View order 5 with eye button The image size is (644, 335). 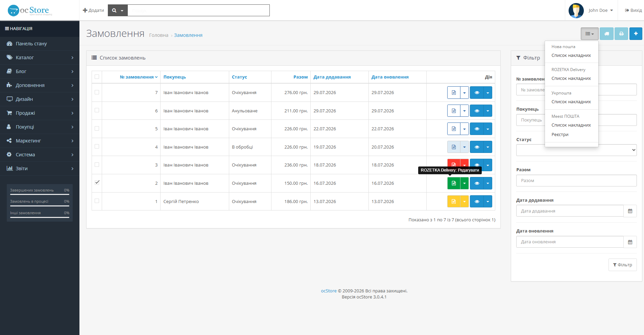[x=477, y=129]
